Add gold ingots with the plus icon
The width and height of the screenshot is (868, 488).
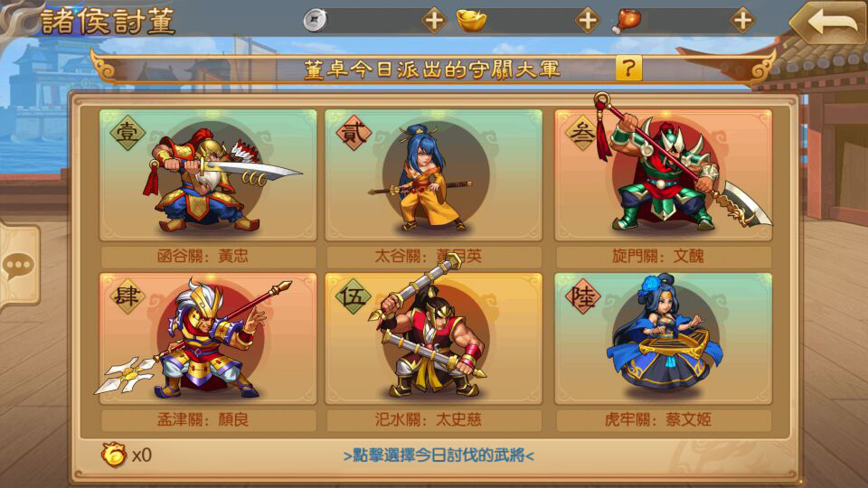pos(588,21)
